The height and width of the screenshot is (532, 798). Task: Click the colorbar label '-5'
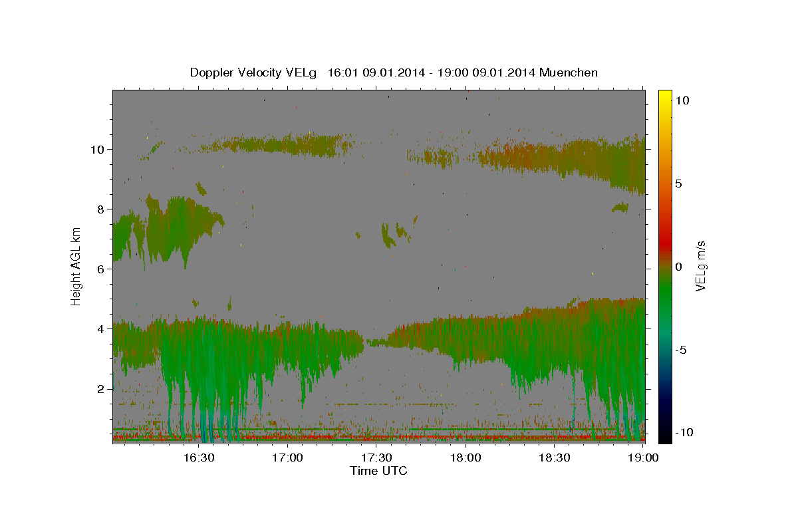pos(681,350)
